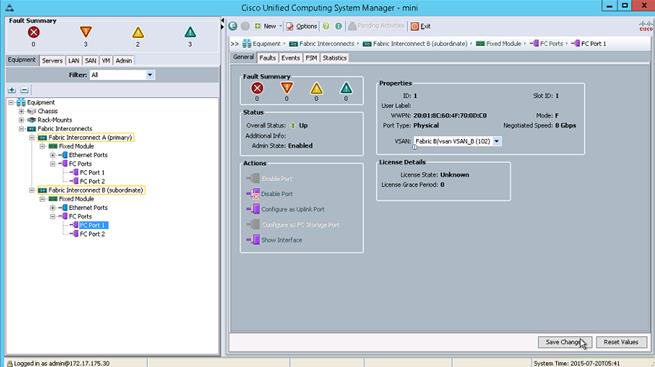Select FC Port 2 under Fabric Interconnect B
655x367 pixels.
(x=92, y=234)
